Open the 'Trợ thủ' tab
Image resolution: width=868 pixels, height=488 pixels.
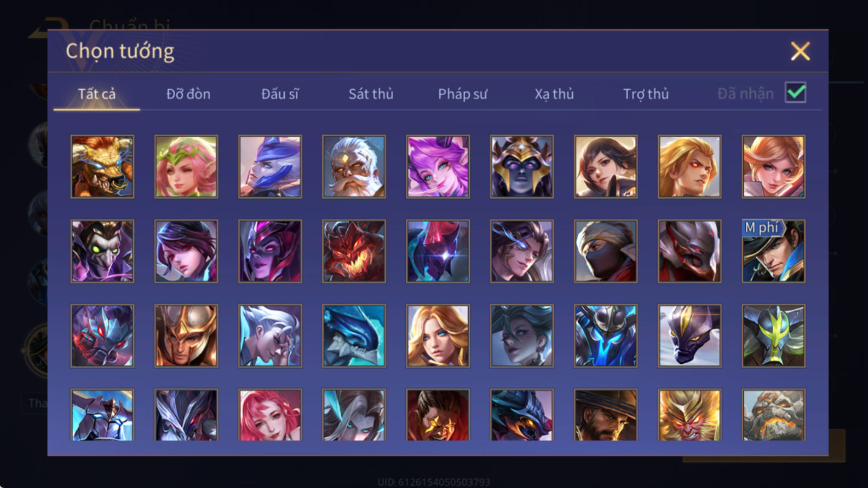[646, 94]
